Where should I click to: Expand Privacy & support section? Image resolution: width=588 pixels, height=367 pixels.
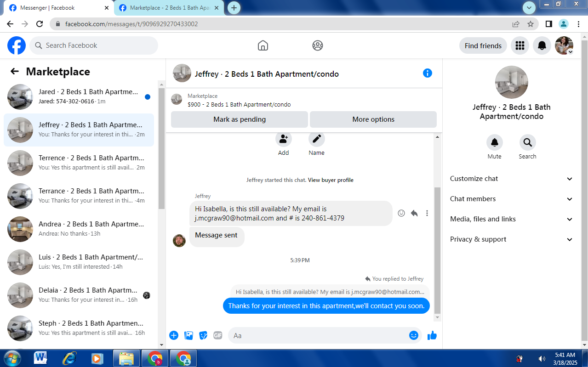pyautogui.click(x=511, y=239)
